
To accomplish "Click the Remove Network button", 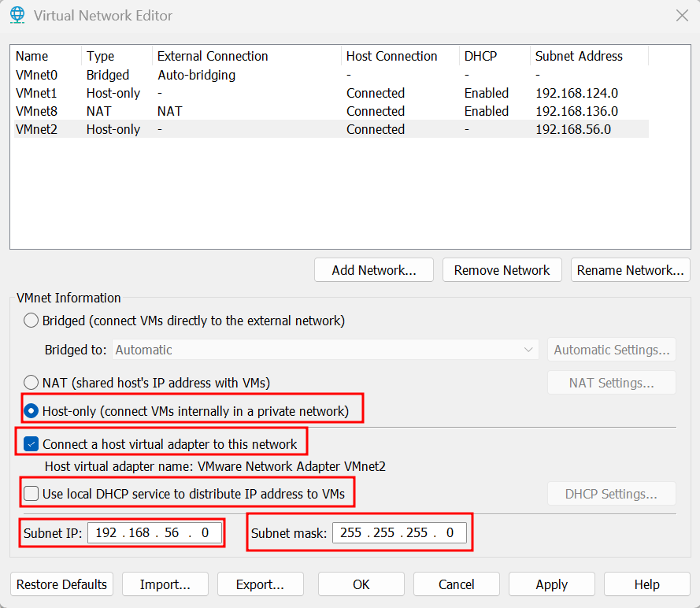I will [502, 270].
